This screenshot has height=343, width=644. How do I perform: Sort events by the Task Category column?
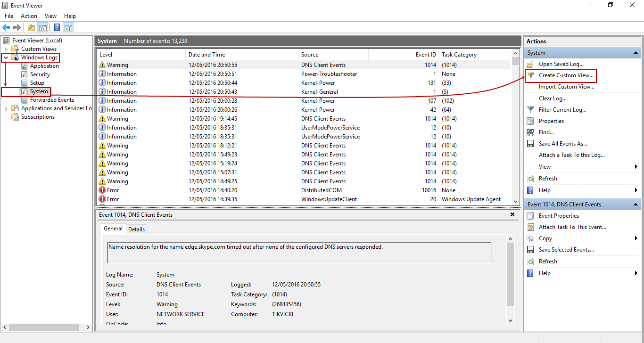click(475, 55)
